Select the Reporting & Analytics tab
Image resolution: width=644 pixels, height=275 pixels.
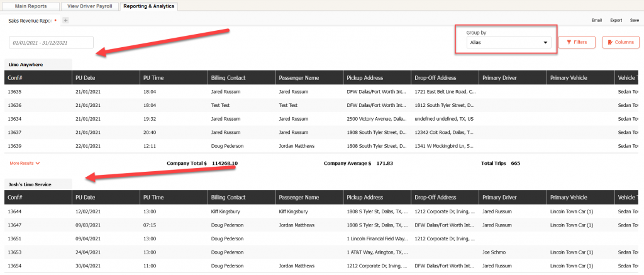pos(150,6)
